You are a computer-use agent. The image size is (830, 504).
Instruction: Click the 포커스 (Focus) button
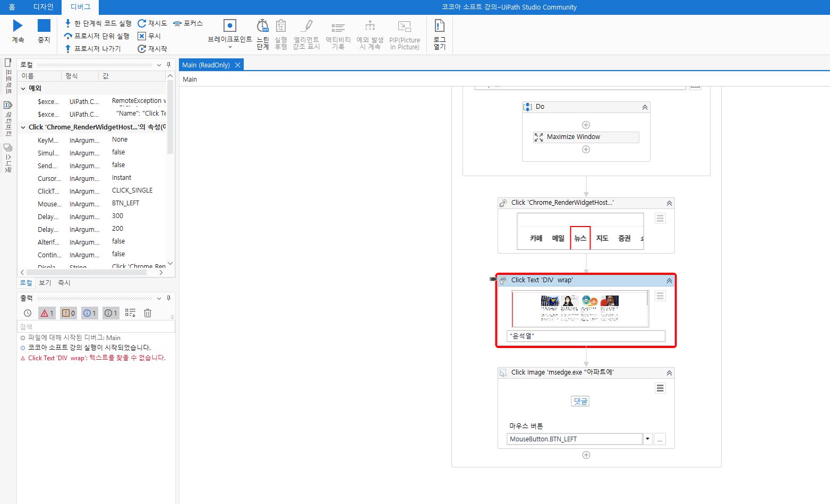point(188,23)
